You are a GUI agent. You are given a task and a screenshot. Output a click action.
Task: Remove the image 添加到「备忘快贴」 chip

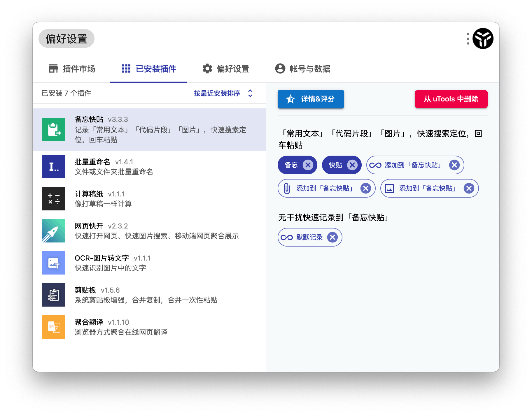point(469,188)
